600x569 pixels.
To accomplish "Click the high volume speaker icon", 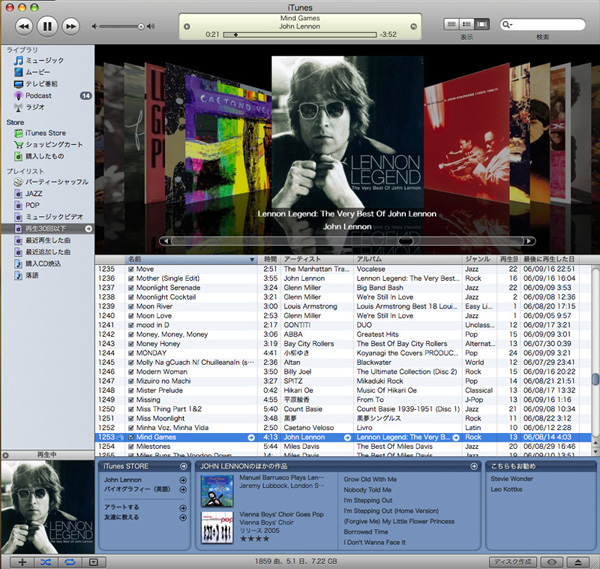I will click(x=151, y=26).
